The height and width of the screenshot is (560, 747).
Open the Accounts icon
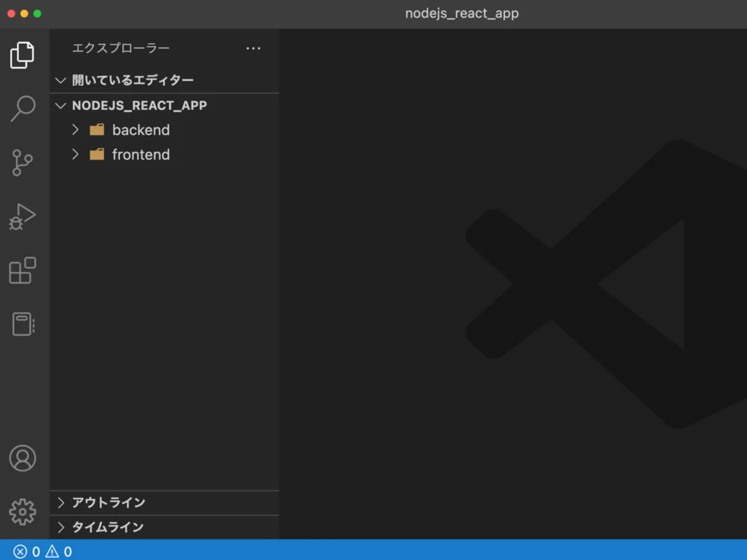point(22,459)
